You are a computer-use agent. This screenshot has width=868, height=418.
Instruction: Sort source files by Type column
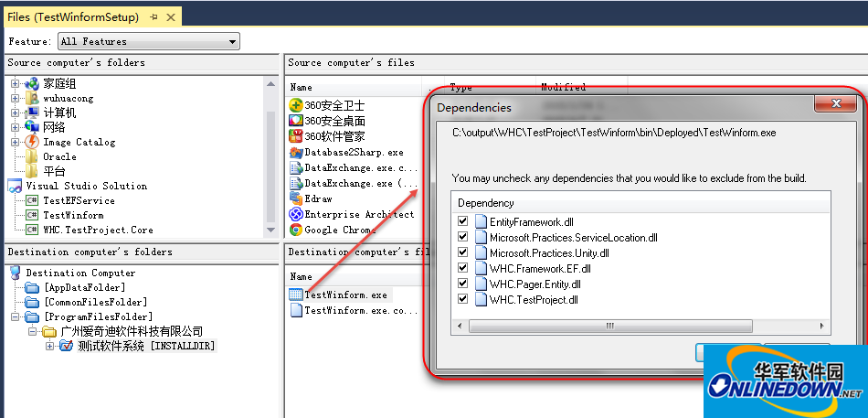click(x=461, y=87)
